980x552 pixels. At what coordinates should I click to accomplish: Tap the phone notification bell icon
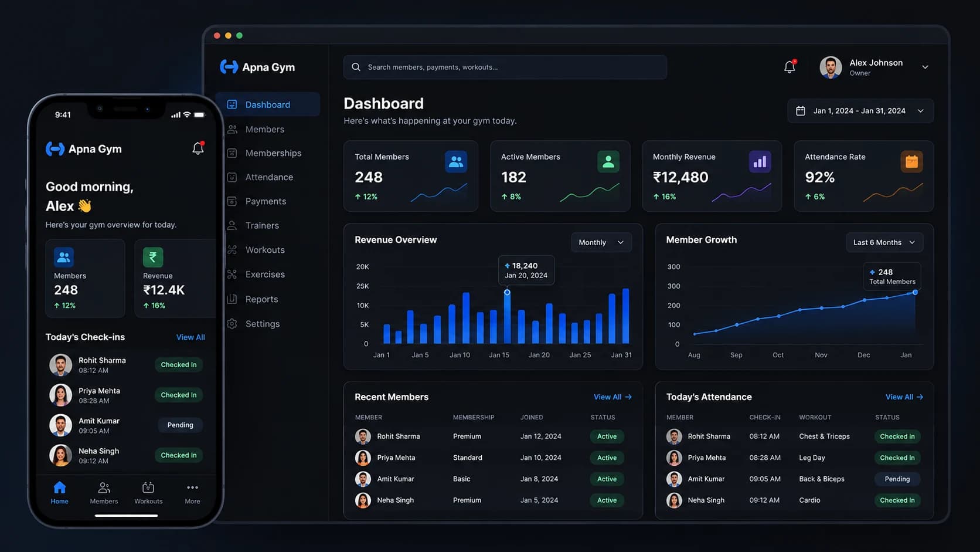click(x=198, y=148)
